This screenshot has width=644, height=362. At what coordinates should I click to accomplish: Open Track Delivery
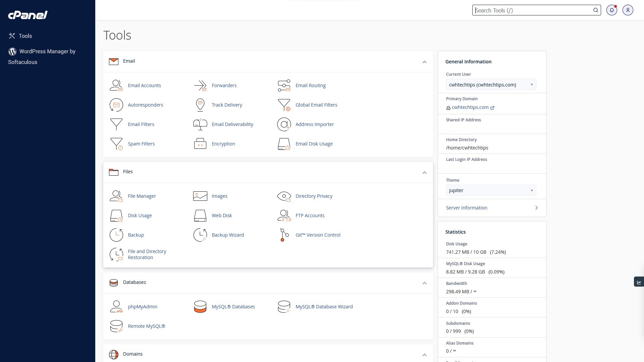pyautogui.click(x=227, y=105)
